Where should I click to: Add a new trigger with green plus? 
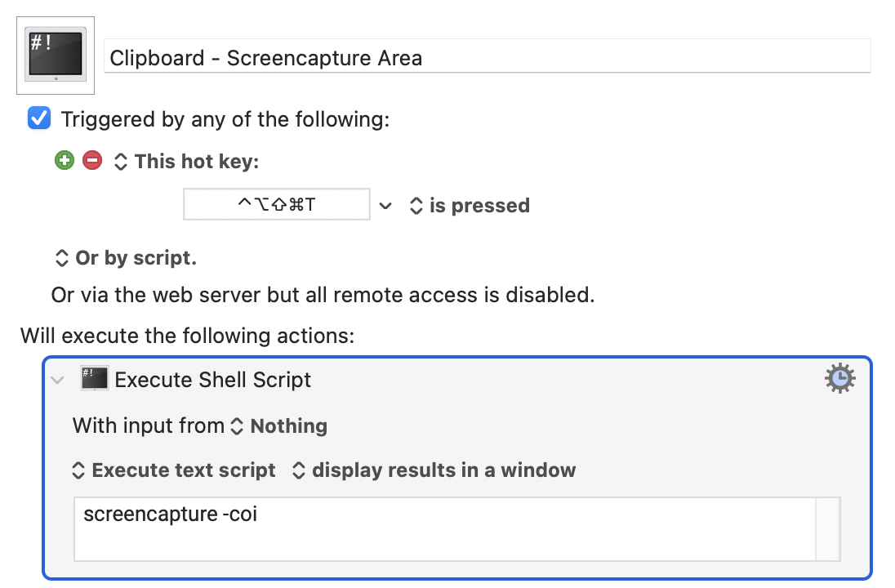click(64, 161)
